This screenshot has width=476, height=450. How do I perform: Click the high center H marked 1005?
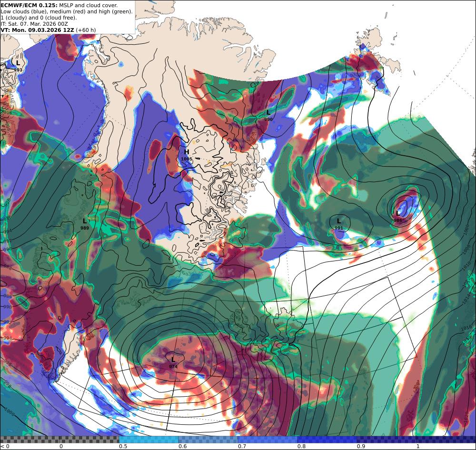pyautogui.click(x=187, y=152)
